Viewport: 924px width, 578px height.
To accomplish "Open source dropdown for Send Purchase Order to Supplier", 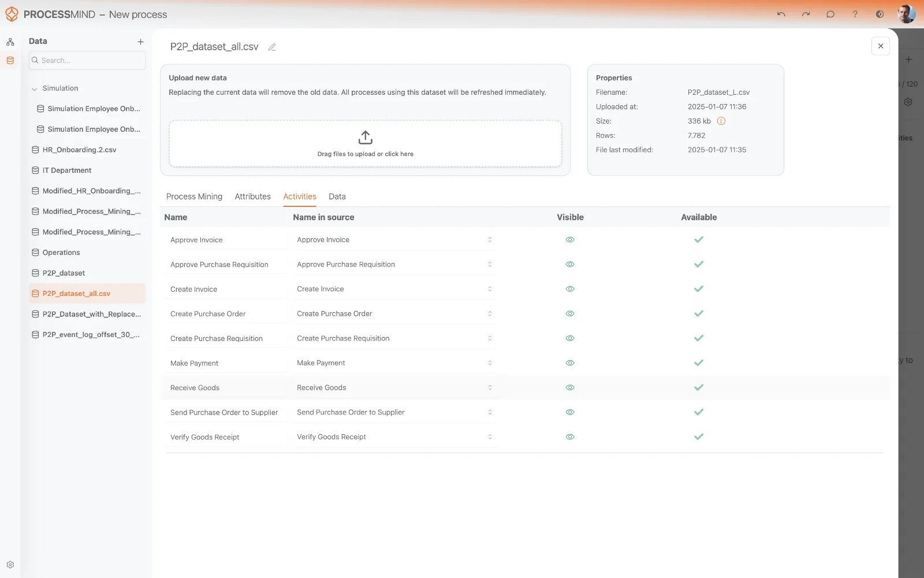I will click(395, 412).
